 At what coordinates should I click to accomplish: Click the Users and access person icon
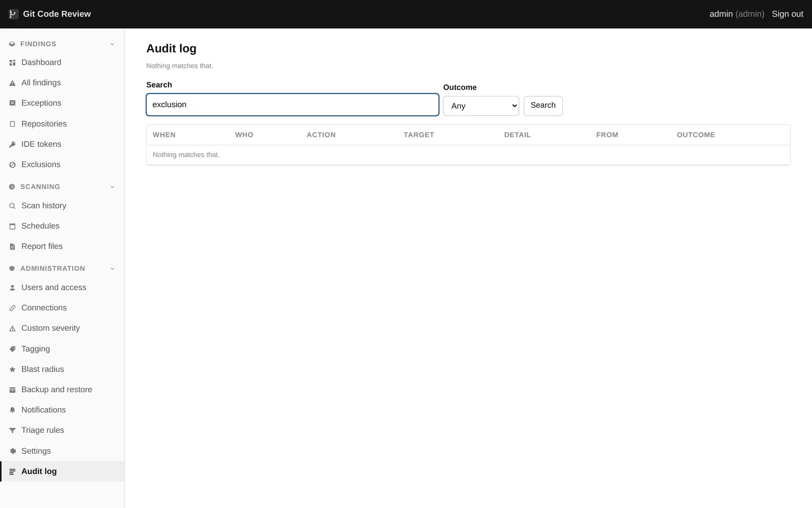tap(12, 288)
